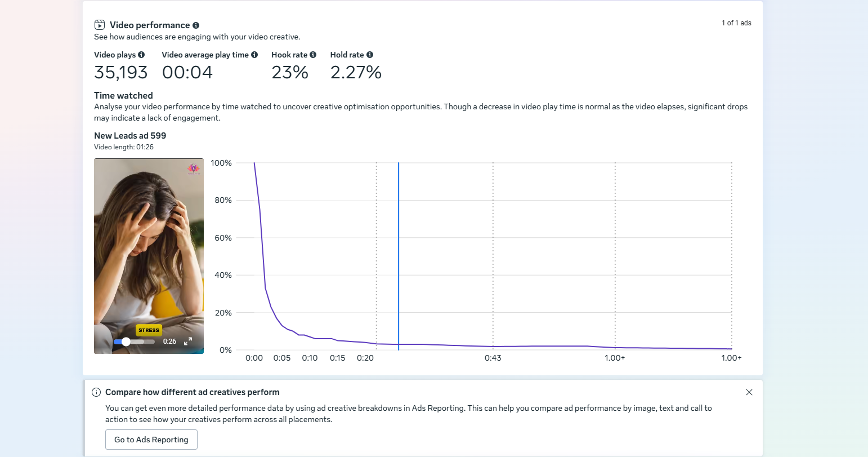Expand the video preview to fullscreen
The height and width of the screenshot is (457, 868).
coord(188,341)
